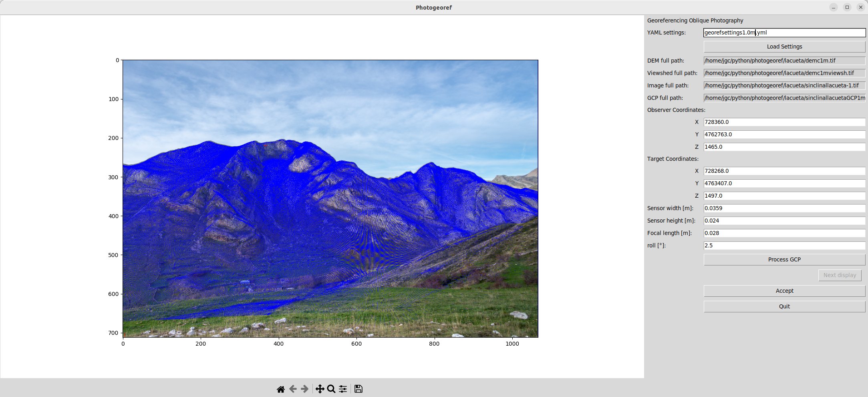Click the Process GCP button
The image size is (868, 397).
click(x=784, y=259)
